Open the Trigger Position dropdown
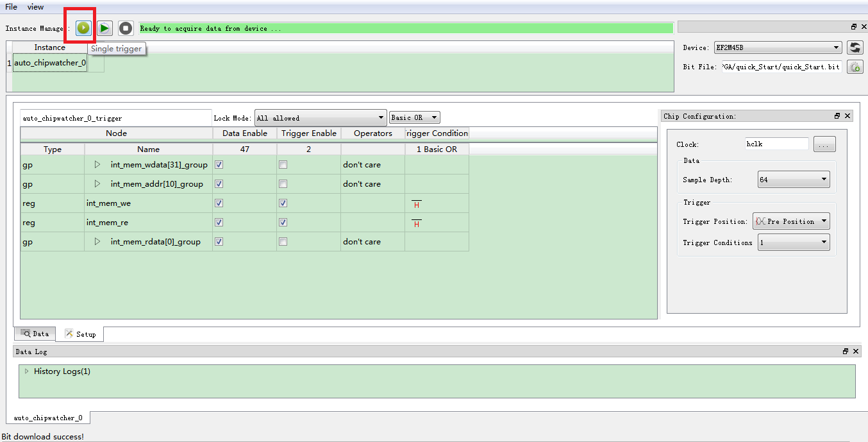Screen dimensions: 868x442 click(790, 221)
